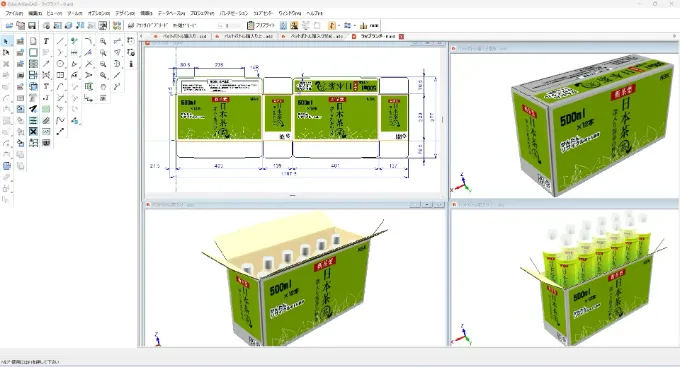Click the X-shaped trim tool
680x367 pixels.
click(88, 64)
